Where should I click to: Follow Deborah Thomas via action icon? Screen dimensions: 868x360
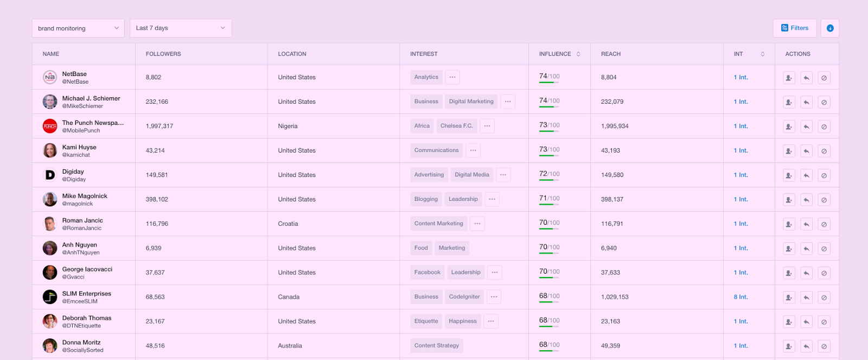click(789, 322)
